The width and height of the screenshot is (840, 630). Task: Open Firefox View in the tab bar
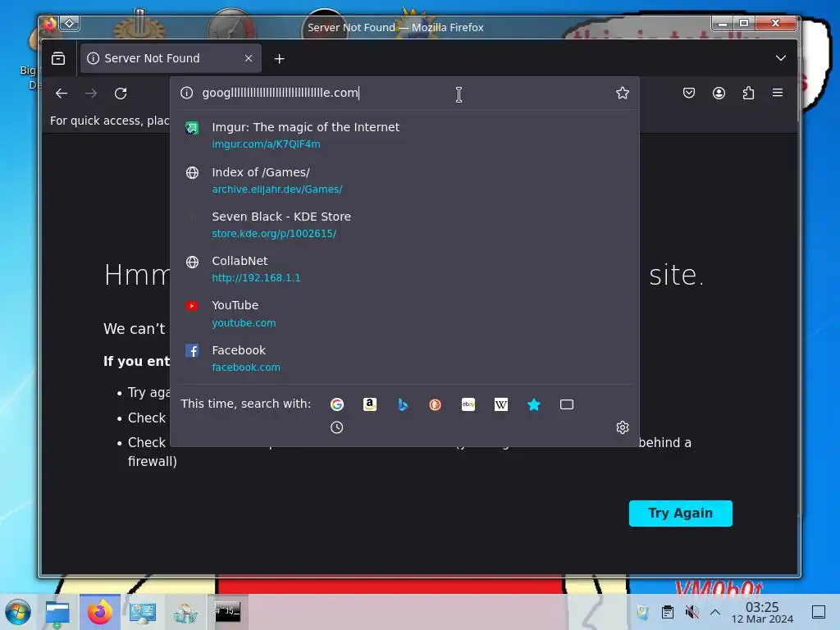tap(58, 58)
